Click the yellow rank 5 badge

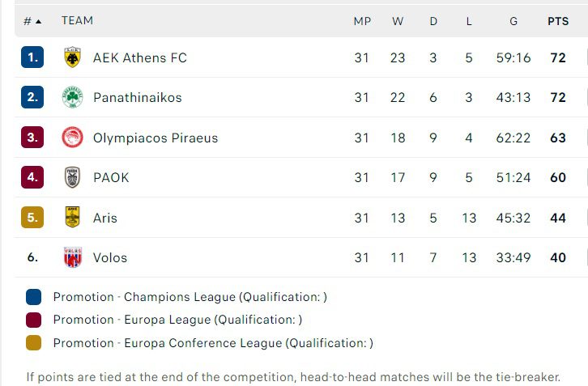tap(32, 218)
